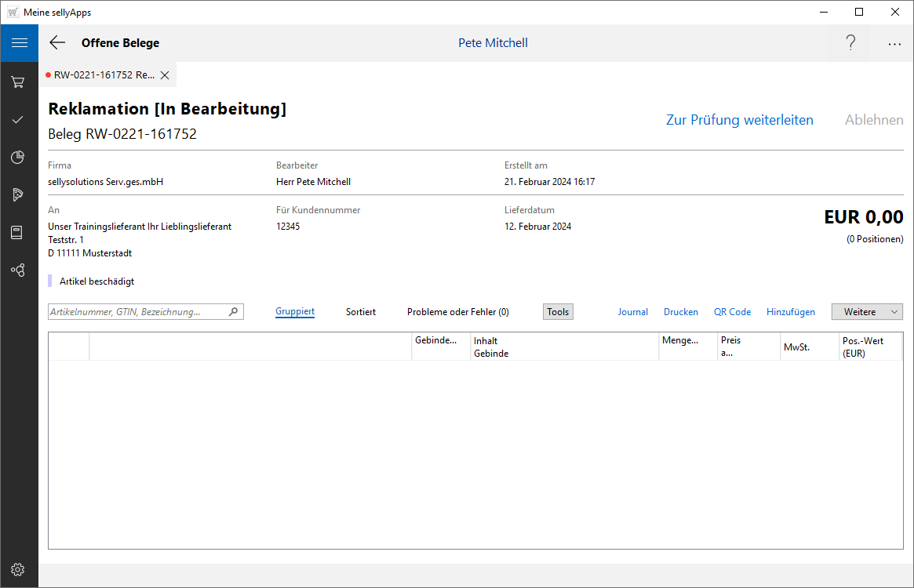The width and height of the screenshot is (914, 588).
Task: Click the connected nodes sidebar icon
Action: pyautogui.click(x=18, y=270)
